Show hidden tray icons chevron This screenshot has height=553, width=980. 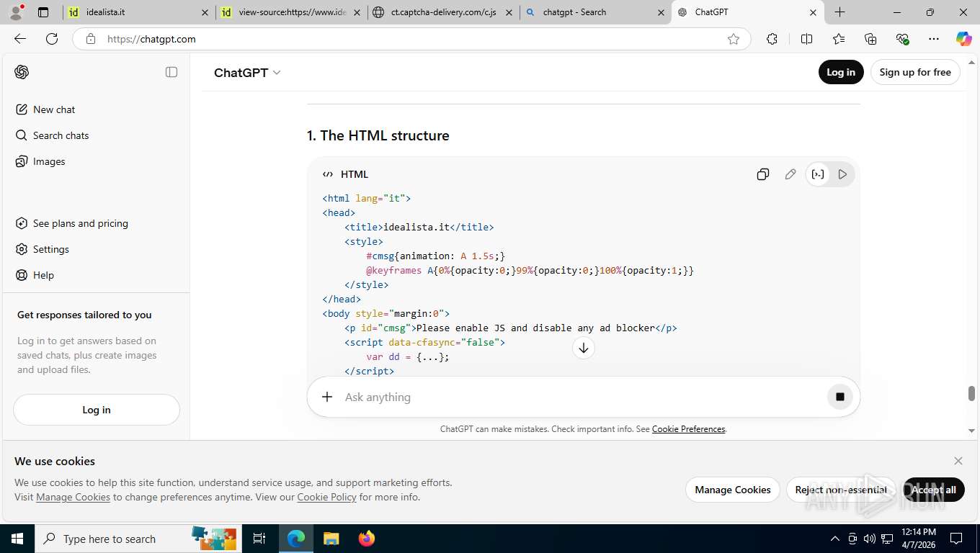point(835,539)
